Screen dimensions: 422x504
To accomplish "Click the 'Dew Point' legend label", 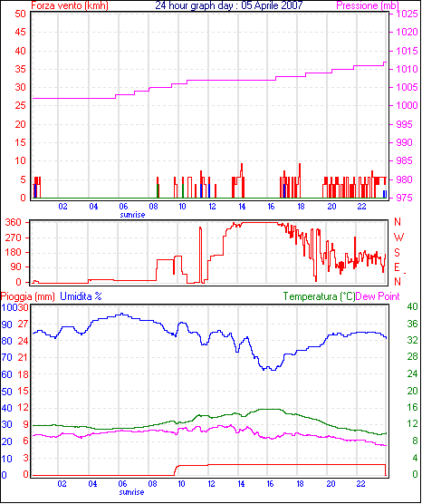I will 378,296.
